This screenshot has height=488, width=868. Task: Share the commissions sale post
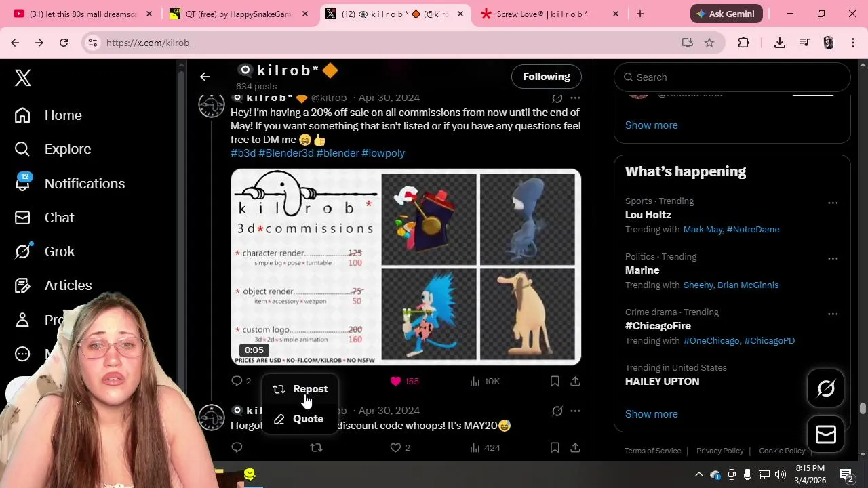(x=575, y=381)
